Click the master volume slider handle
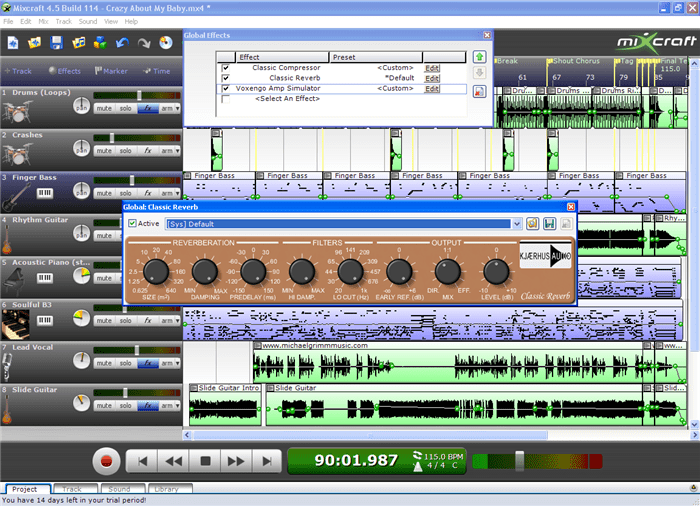 coord(520,461)
